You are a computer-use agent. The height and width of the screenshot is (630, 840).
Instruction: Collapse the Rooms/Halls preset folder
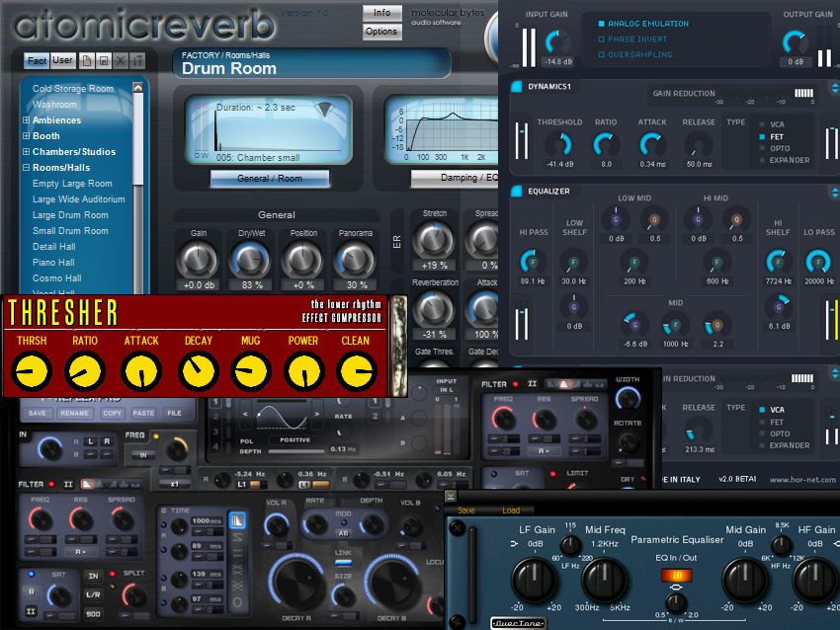tap(26, 168)
